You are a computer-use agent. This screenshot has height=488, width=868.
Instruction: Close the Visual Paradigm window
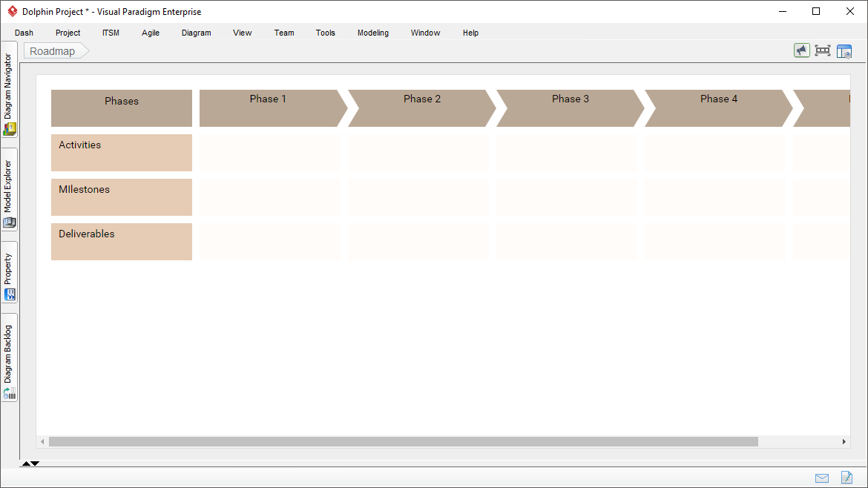pos(850,11)
